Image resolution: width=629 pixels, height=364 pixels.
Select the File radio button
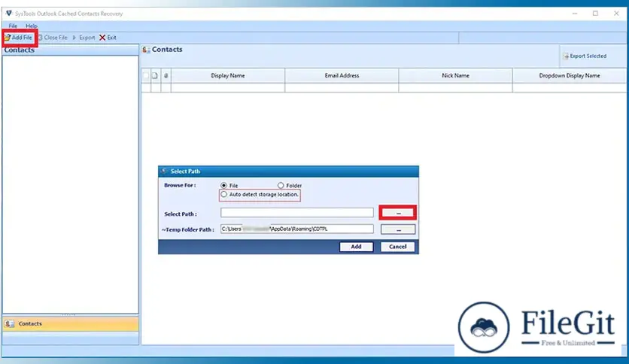click(x=223, y=185)
